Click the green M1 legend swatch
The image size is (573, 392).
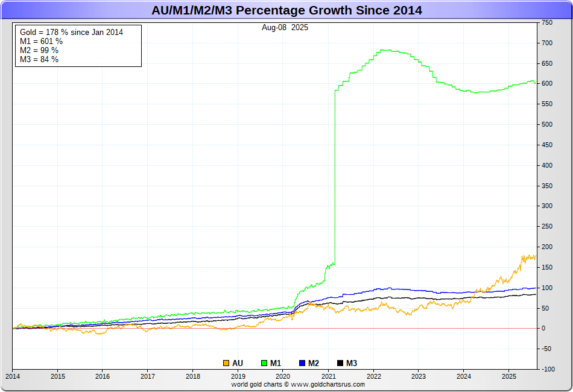(264, 363)
